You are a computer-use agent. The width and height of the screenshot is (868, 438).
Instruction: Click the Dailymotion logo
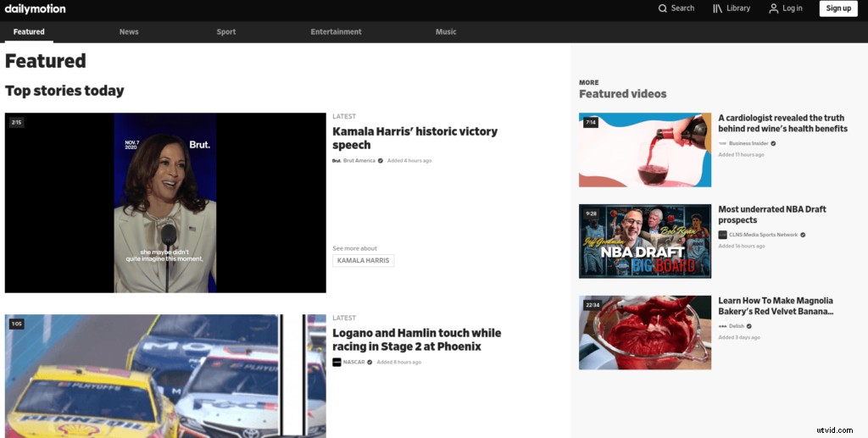pos(34,8)
